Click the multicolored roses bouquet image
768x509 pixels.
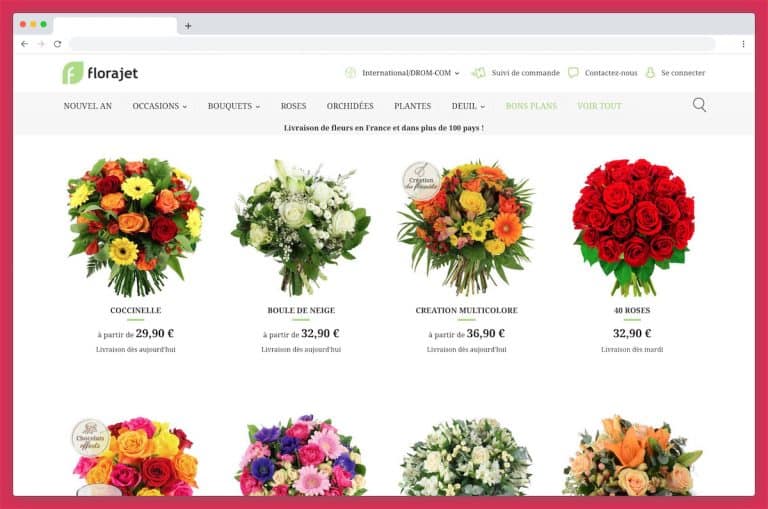[136, 456]
